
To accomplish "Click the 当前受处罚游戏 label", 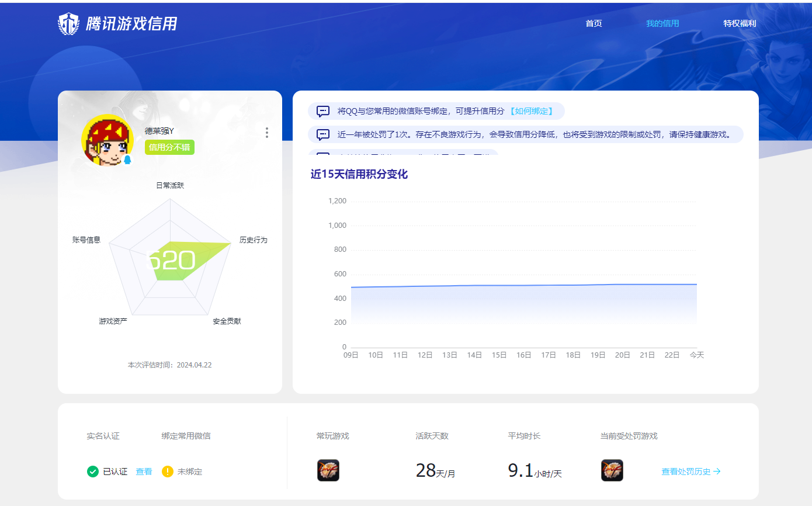I will point(629,436).
